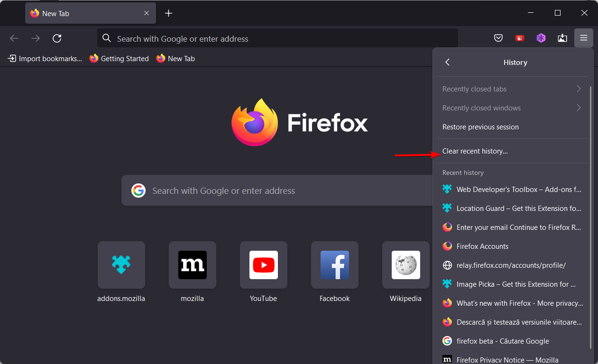The height and width of the screenshot is (364, 598).
Task: Open Location Guard history entry
Action: tap(513, 208)
